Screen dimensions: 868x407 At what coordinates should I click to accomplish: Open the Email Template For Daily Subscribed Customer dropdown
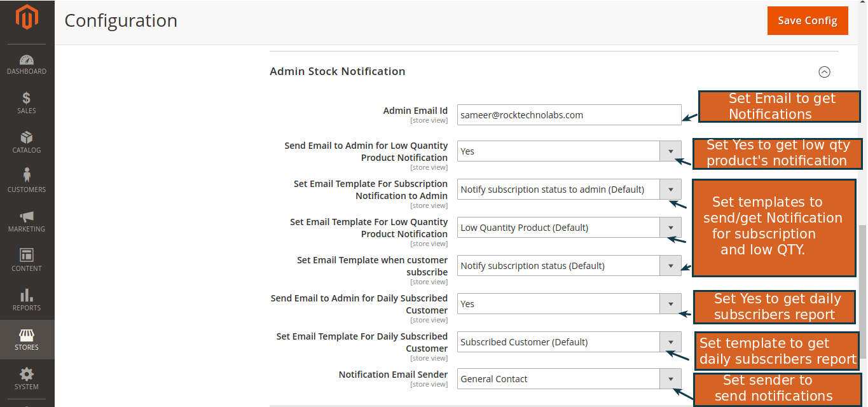click(671, 341)
